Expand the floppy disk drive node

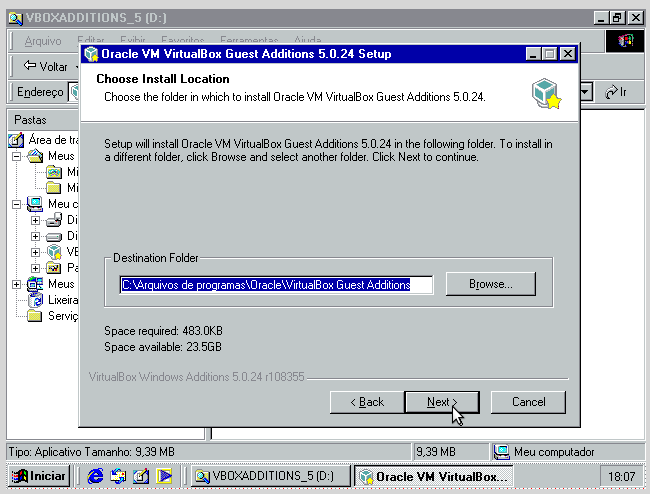pos(35,220)
